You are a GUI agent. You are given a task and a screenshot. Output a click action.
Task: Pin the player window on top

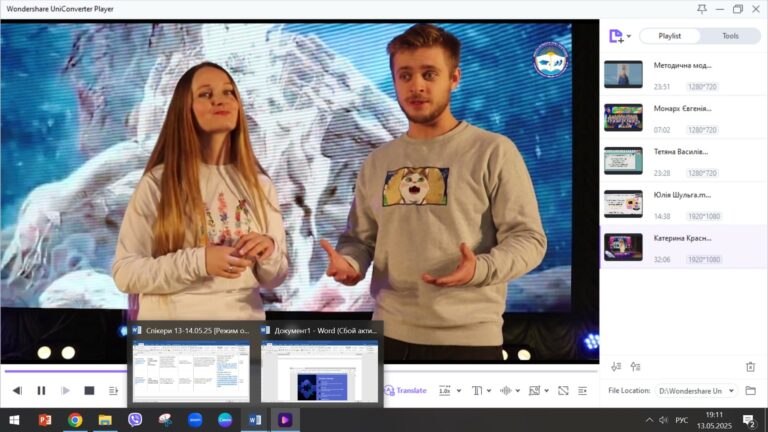702,9
